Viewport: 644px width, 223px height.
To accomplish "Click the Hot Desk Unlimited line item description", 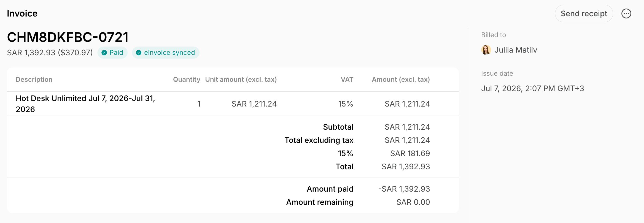I will 85,104.
